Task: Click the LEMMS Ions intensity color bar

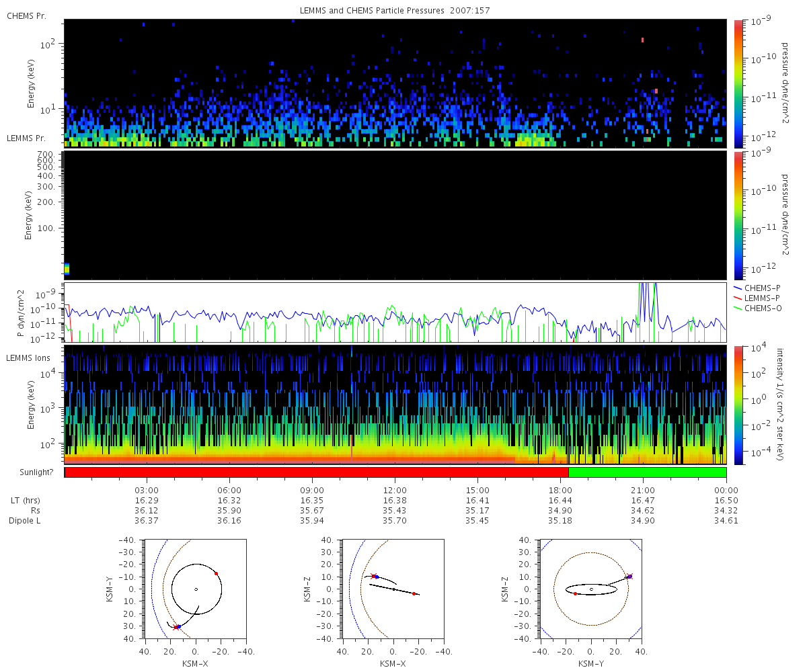Action: 738,405
